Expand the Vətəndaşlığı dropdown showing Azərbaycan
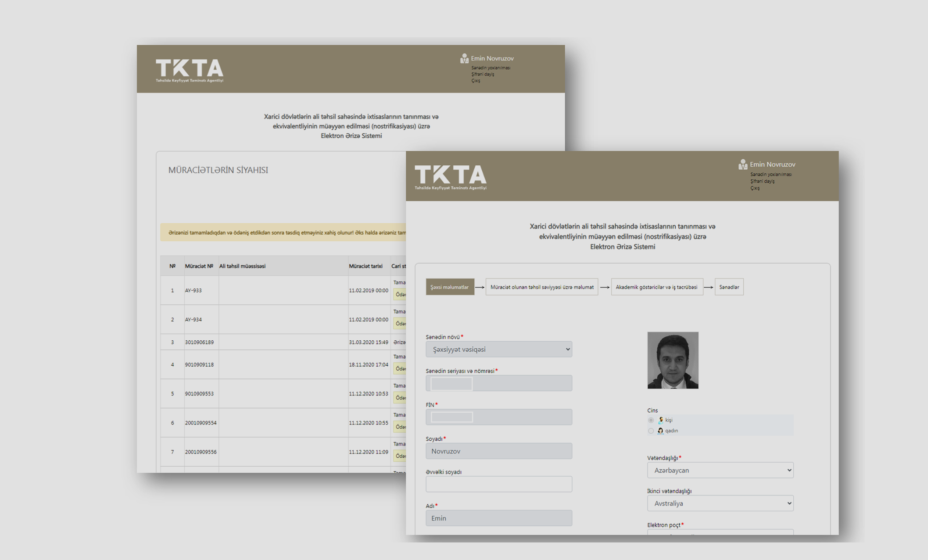 tap(720, 470)
